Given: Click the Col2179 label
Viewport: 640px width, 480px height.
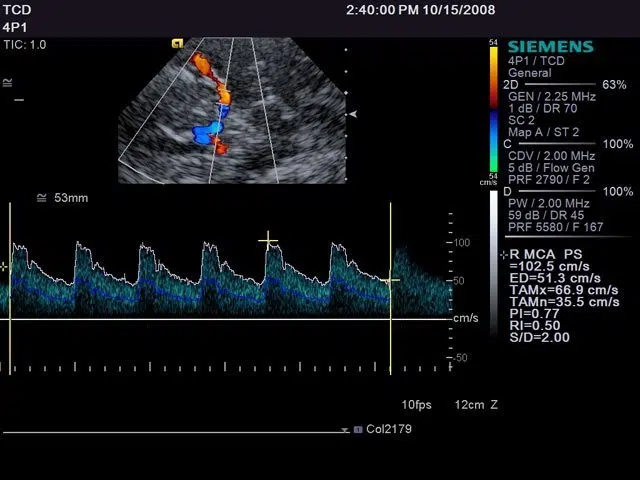Looking at the screenshot, I should coord(389,429).
